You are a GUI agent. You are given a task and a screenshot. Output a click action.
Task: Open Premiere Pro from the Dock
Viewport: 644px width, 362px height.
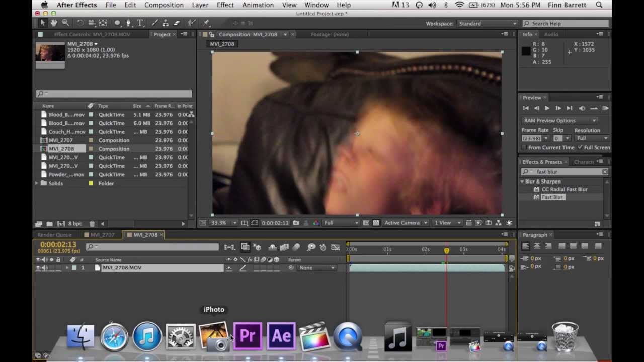248,336
